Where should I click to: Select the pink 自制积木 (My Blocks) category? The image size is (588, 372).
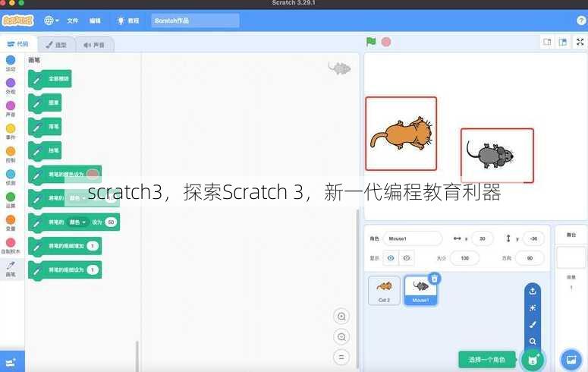pos(11,246)
